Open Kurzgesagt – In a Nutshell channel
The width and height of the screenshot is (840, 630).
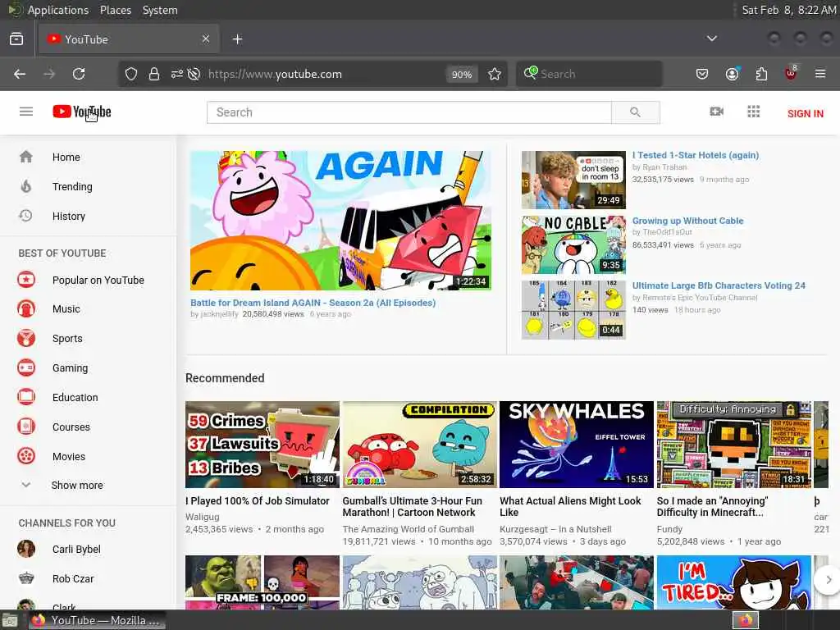555,529
